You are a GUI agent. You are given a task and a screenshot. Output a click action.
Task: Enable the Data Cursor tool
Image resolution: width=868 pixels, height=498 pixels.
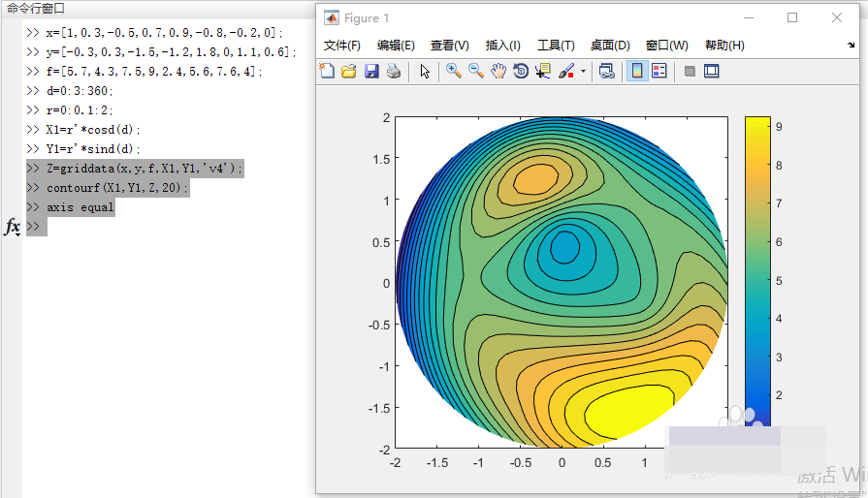click(542, 71)
